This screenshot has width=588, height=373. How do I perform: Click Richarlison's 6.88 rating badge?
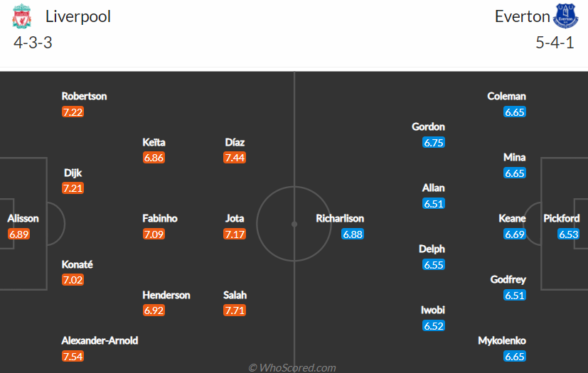[x=353, y=234]
